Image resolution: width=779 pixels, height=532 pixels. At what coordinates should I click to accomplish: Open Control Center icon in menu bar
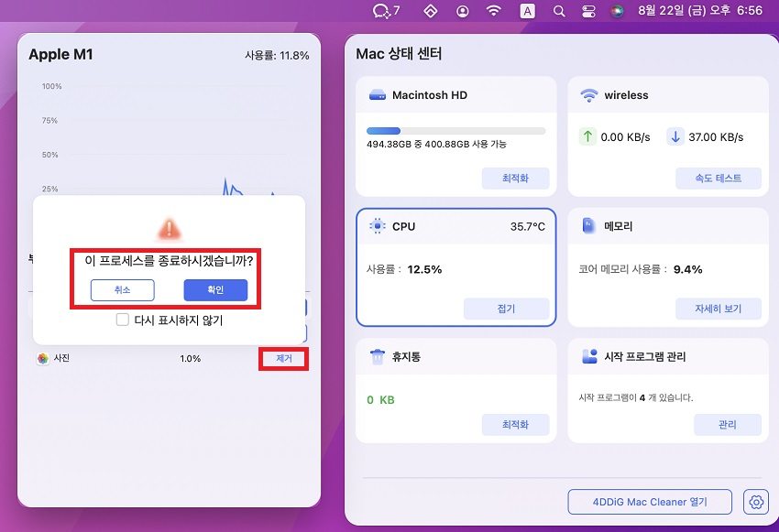588,11
